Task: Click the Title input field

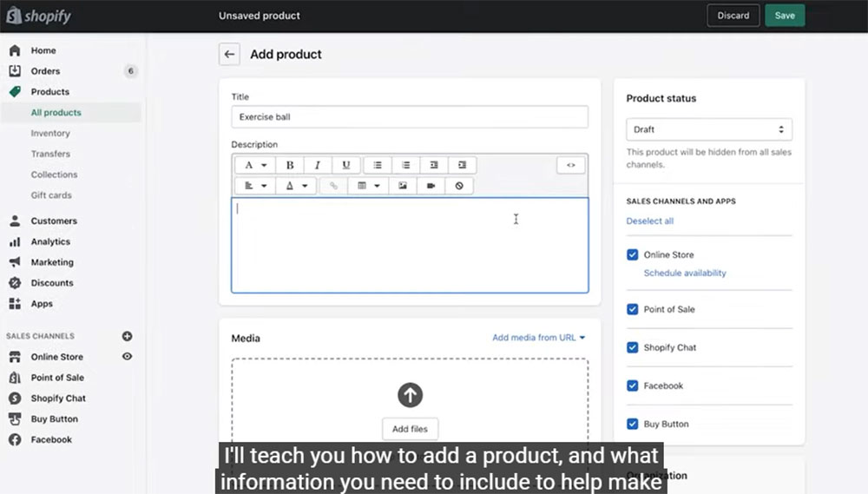Action: click(410, 117)
